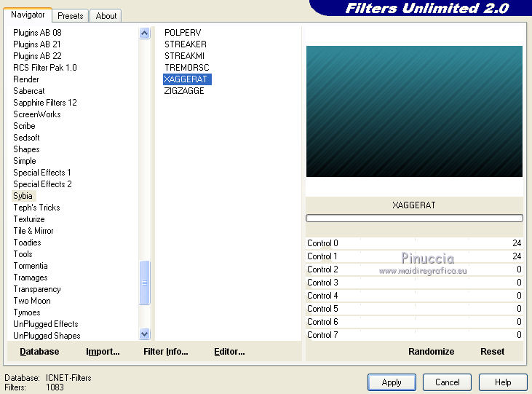Adjust the Control 2 slider
This screenshot has width=532, height=394.
point(414,269)
